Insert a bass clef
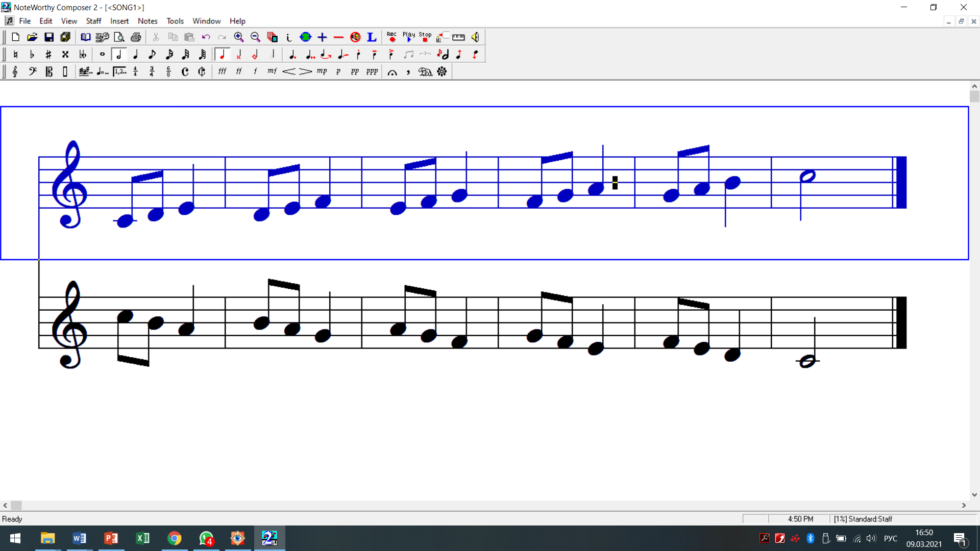The height and width of the screenshot is (551, 980). click(32, 71)
